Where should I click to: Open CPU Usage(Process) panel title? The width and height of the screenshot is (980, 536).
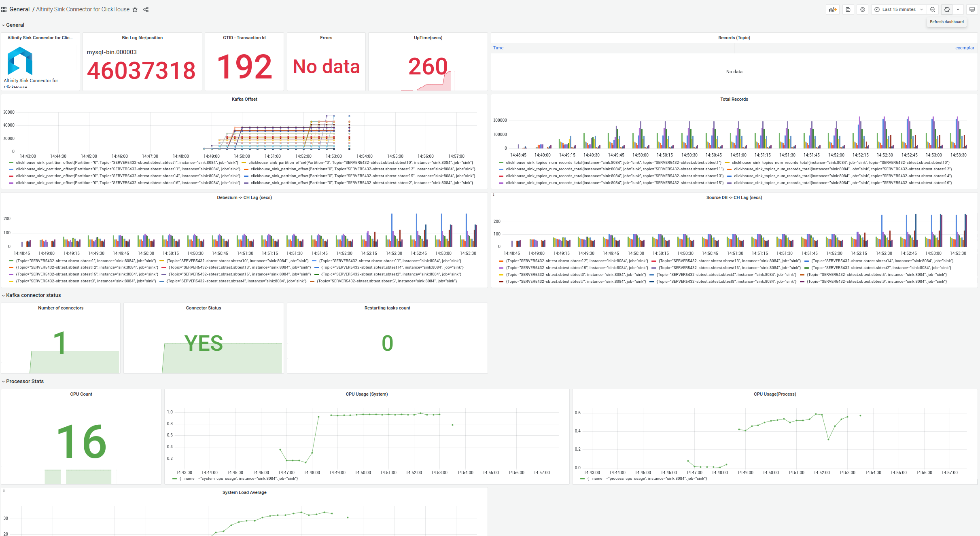click(775, 394)
